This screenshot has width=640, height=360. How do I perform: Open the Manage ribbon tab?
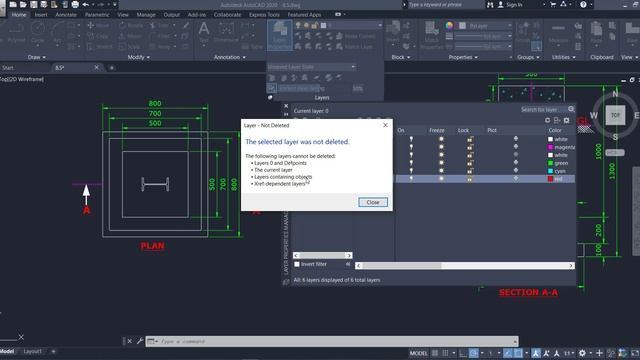[x=146, y=15]
